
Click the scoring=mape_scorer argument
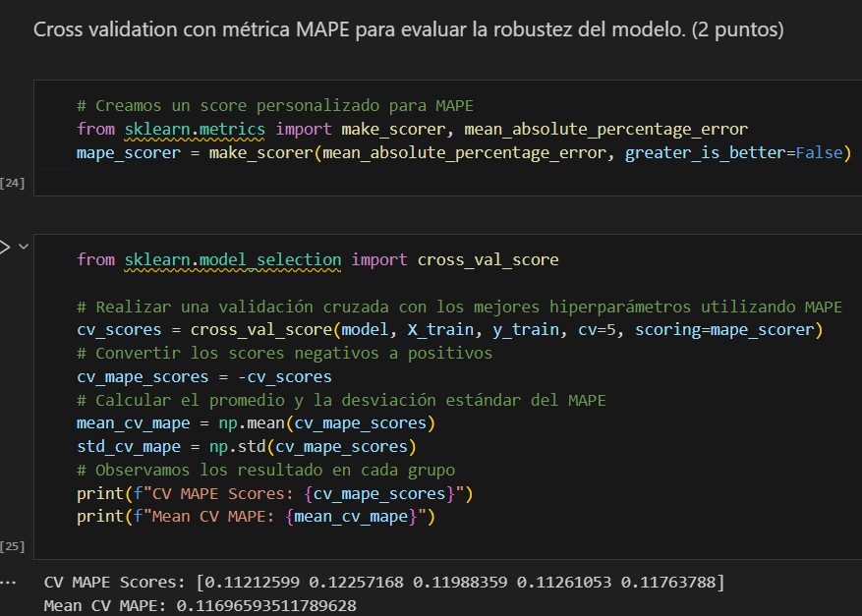727,330
